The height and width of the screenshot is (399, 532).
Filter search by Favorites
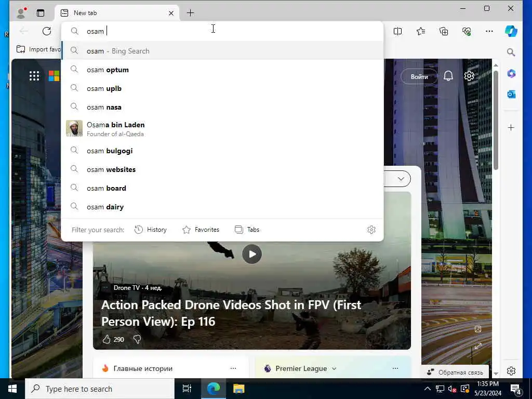[201, 230]
